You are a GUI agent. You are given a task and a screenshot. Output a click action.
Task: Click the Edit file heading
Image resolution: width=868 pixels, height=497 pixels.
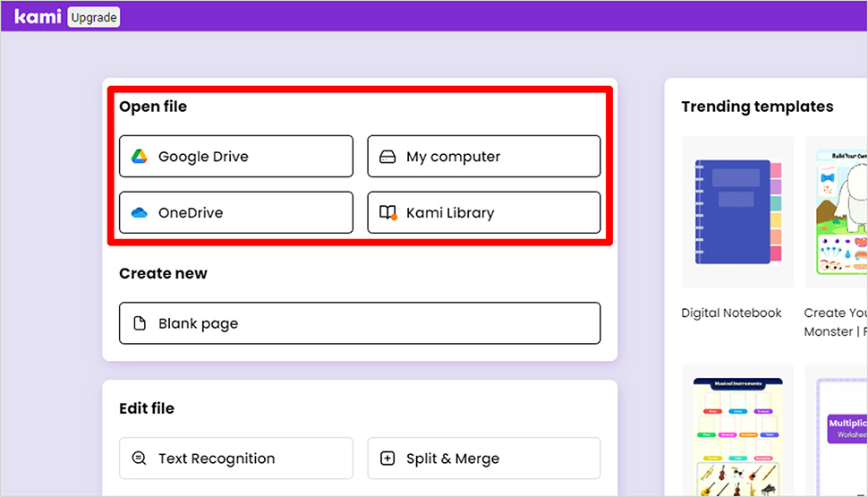147,408
